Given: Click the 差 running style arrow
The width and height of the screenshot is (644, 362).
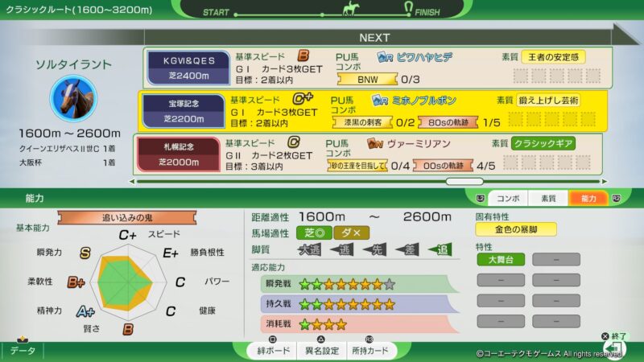Looking at the screenshot, I should [x=407, y=249].
